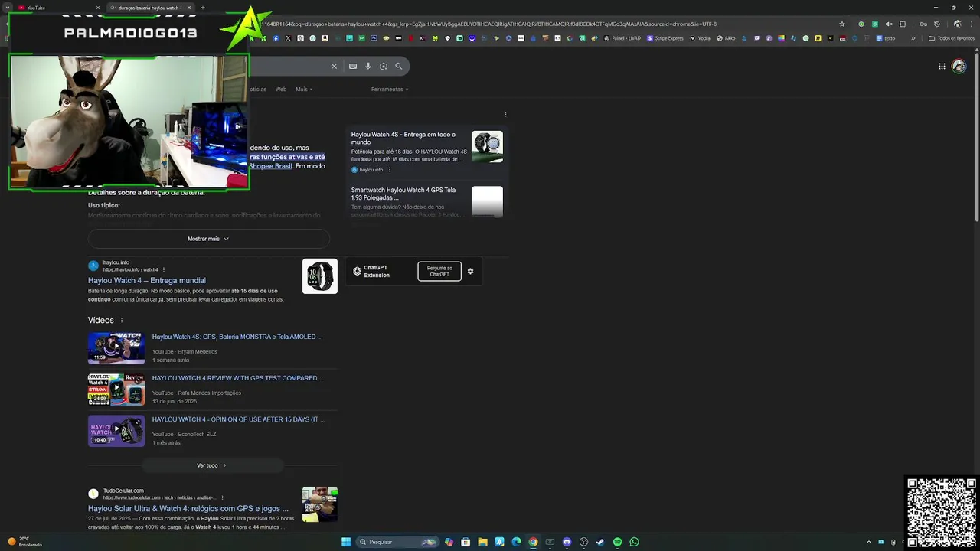
Task: Click the Rafa Mendes Importações video thumbnail
Action: [116, 390]
